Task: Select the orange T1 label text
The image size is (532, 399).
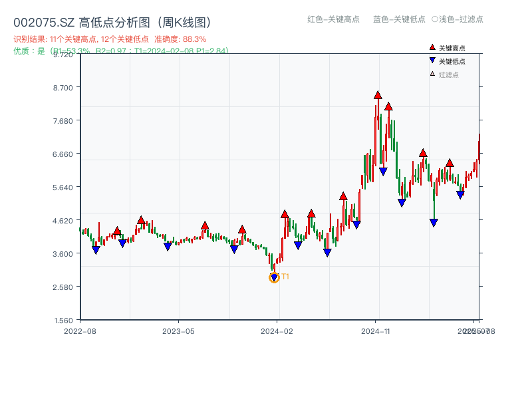Action: [x=285, y=277]
